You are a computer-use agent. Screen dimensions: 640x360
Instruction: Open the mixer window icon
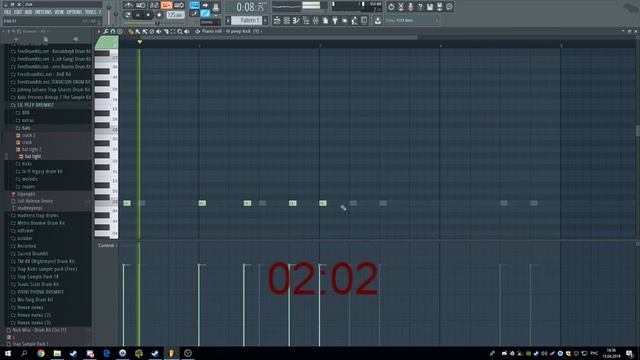pos(316,20)
